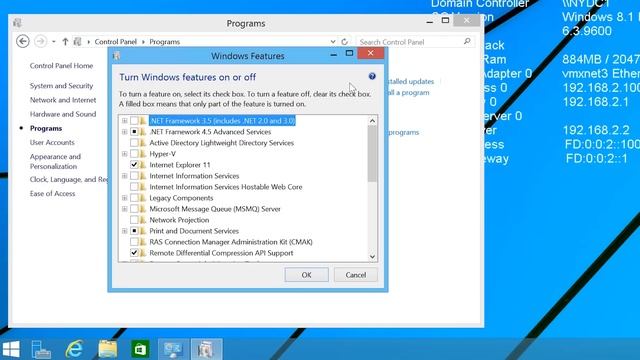Open Clock, Language, and Region category
The image size is (640, 360).
69,180
